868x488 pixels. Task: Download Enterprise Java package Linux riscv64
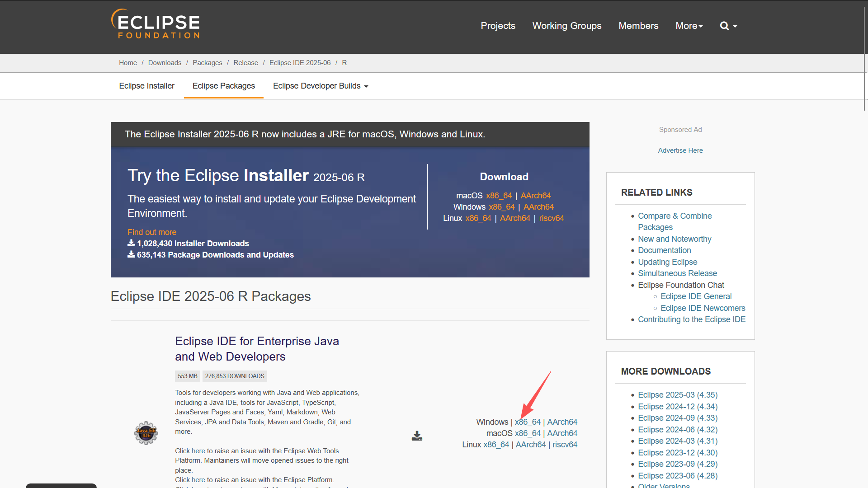pyautogui.click(x=565, y=445)
